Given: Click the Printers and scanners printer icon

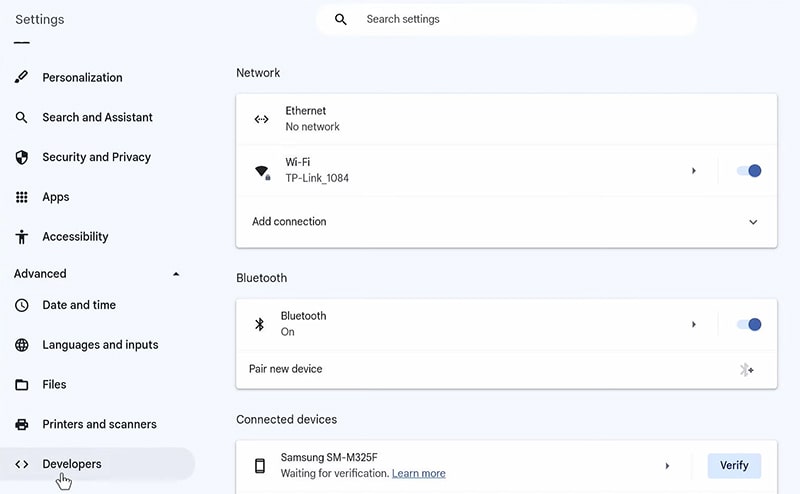Looking at the screenshot, I should (22, 424).
